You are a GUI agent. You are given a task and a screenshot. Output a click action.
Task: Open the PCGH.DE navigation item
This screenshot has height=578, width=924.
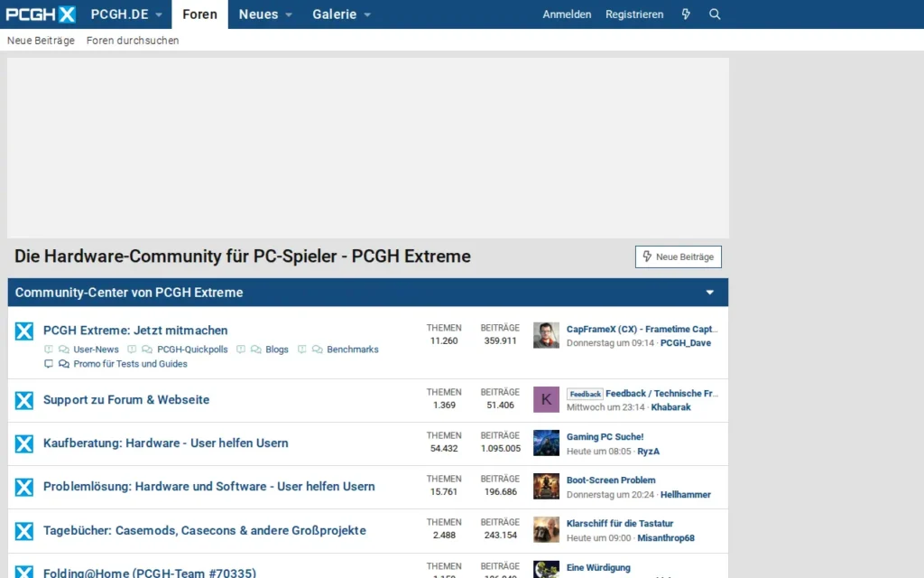tap(120, 14)
